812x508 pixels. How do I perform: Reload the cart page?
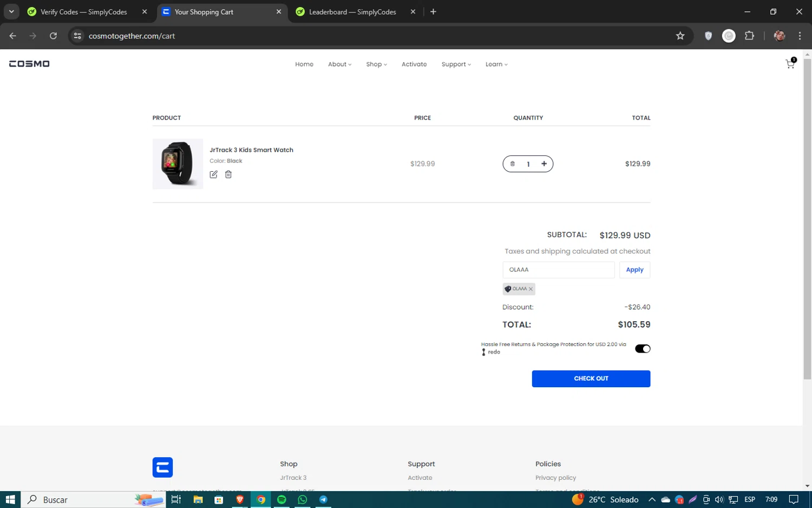coord(53,36)
